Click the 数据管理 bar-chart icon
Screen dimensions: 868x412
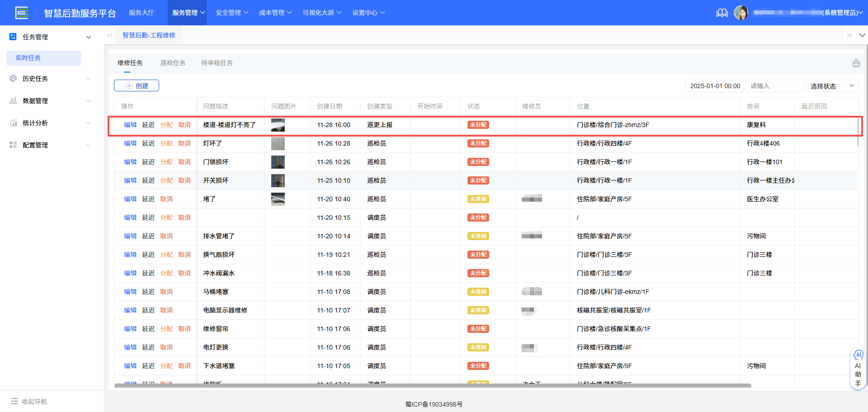click(13, 100)
